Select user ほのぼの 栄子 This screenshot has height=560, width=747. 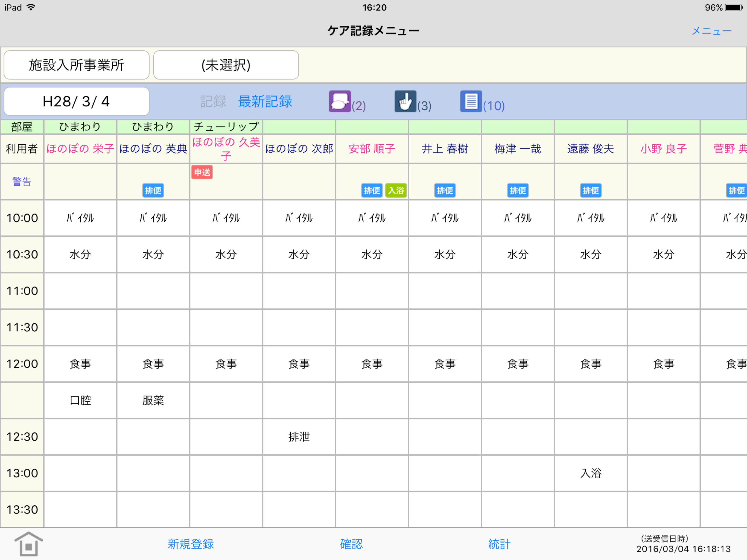click(x=80, y=148)
